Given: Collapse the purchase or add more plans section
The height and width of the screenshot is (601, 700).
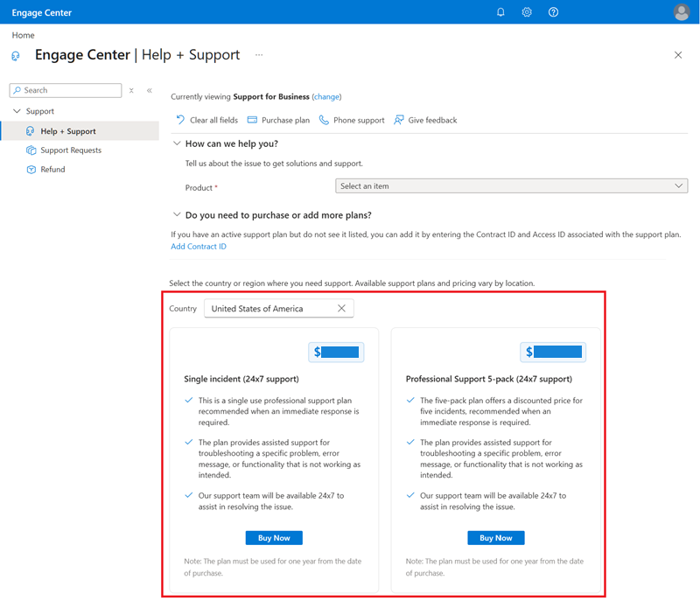Looking at the screenshot, I should coord(177,215).
